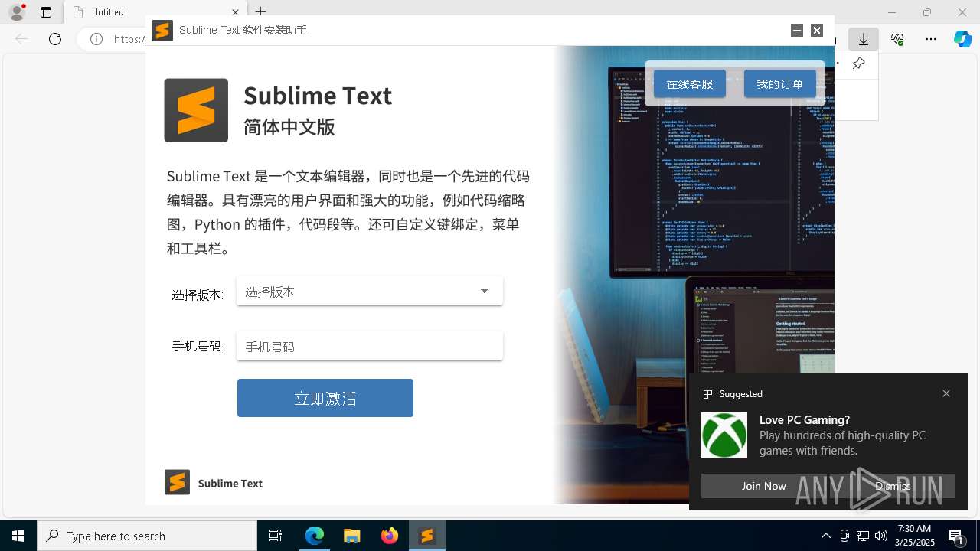Image resolution: width=980 pixels, height=551 pixels.
Task: Open Edge tab actions menu icon
Action: point(46,12)
